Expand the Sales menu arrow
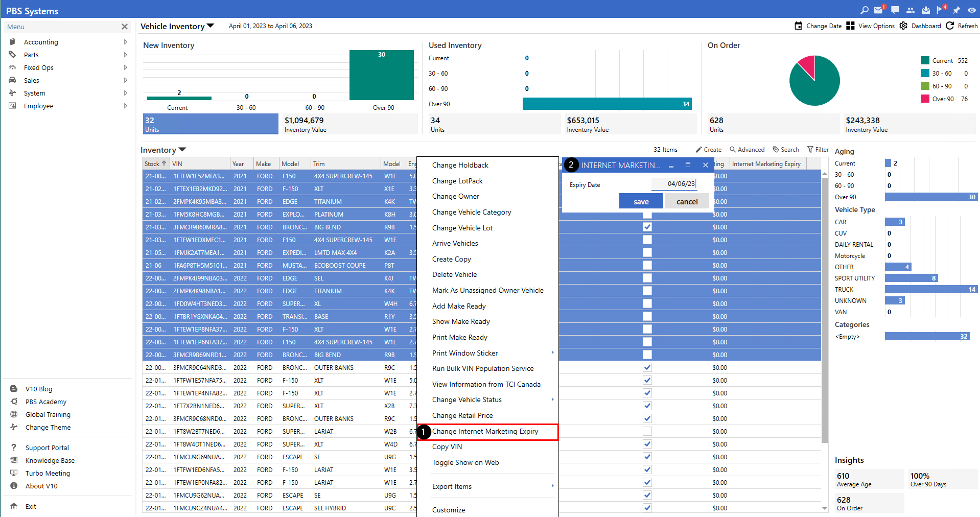This screenshot has width=980, height=517. pos(125,80)
